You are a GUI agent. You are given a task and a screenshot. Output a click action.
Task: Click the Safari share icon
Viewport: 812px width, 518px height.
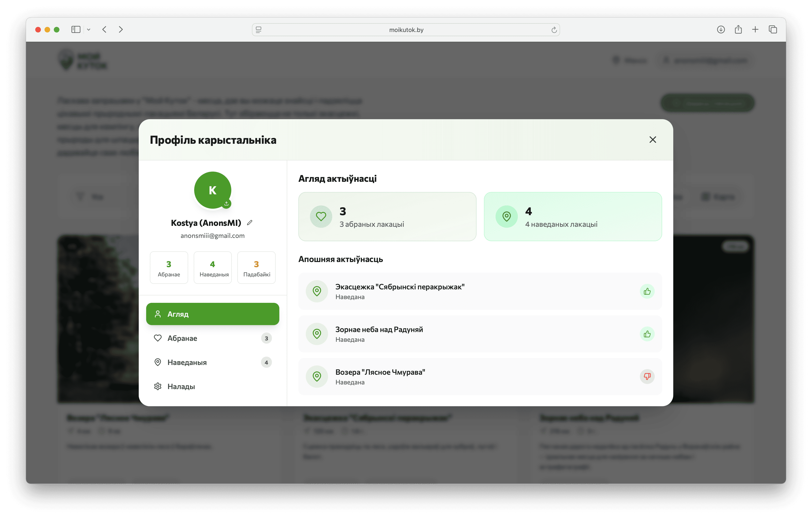pos(738,30)
